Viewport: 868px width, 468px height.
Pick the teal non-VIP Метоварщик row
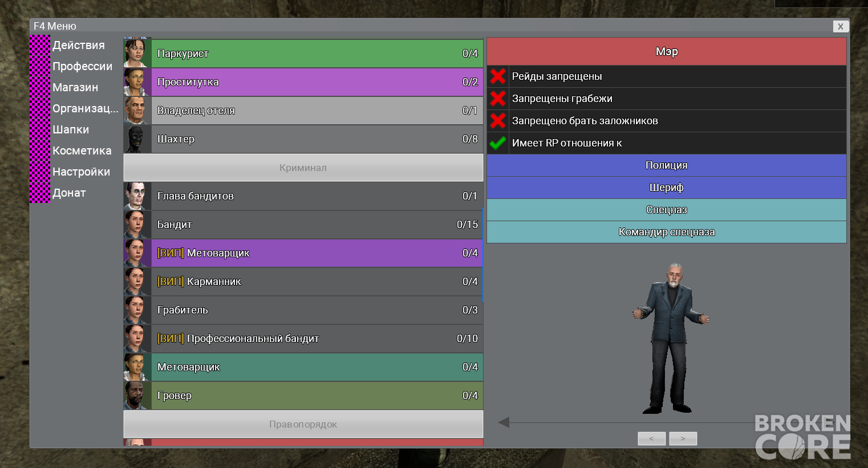[x=303, y=367]
